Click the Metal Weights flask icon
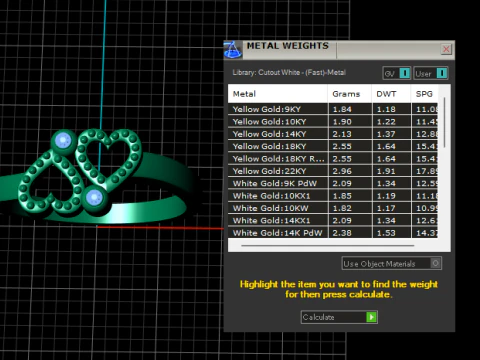Image resolution: width=480 pixels, height=360 pixels. pos(233,50)
